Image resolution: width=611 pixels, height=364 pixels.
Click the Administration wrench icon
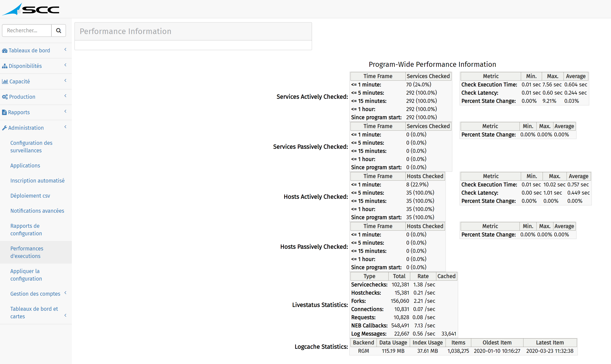click(4, 128)
